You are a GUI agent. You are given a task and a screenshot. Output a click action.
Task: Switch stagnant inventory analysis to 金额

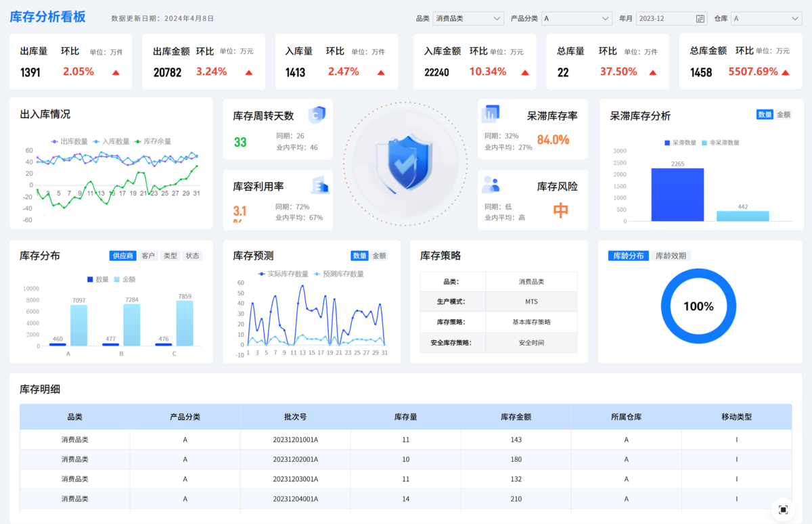coord(783,115)
